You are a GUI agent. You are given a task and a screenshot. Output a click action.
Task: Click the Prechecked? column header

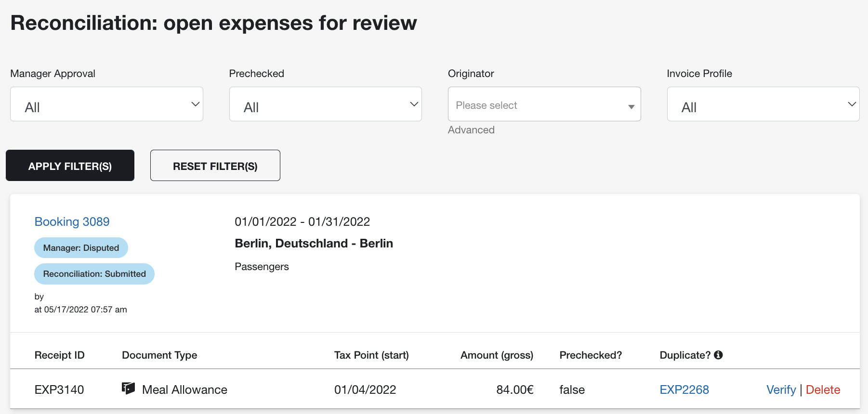[591, 355]
